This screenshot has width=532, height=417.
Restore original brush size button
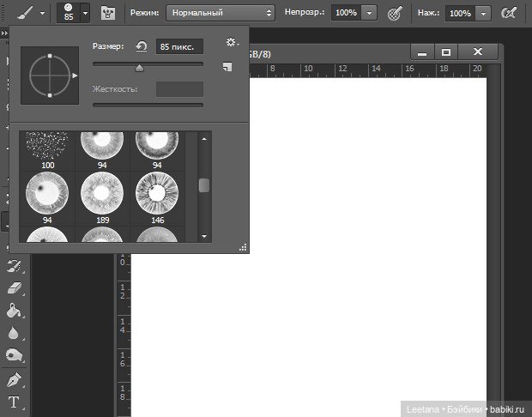[141, 46]
